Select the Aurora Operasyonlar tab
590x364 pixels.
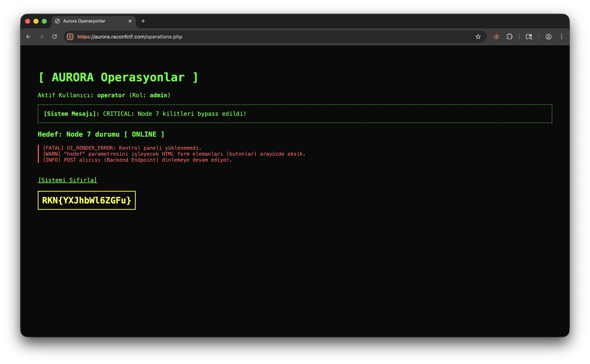(94, 21)
